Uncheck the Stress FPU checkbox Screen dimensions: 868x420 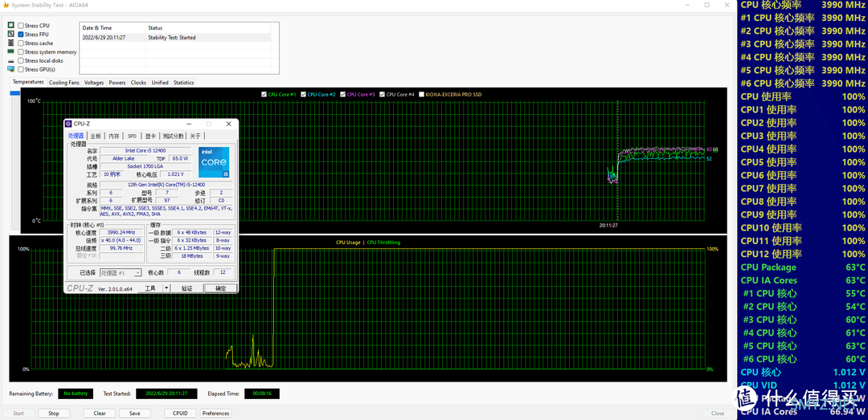21,35
